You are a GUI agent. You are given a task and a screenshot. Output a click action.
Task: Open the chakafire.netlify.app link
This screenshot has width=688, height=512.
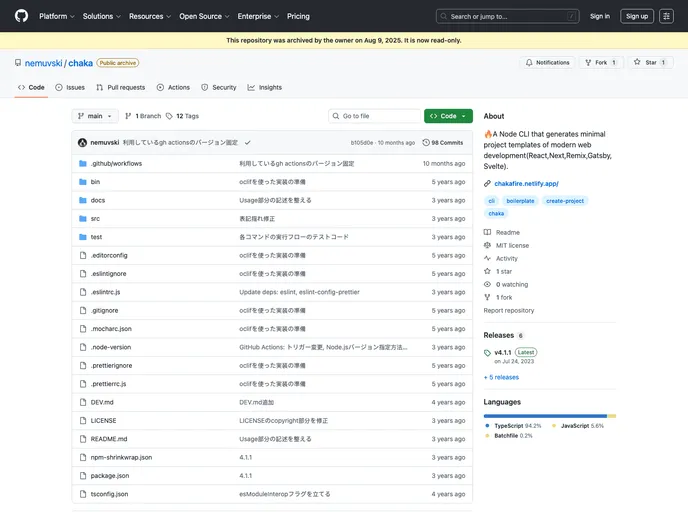pyautogui.click(x=526, y=183)
